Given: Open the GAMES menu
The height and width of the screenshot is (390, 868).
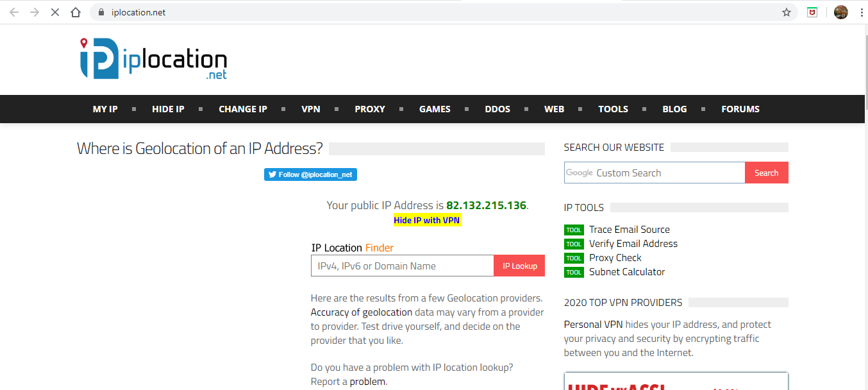Looking at the screenshot, I should [x=435, y=109].
